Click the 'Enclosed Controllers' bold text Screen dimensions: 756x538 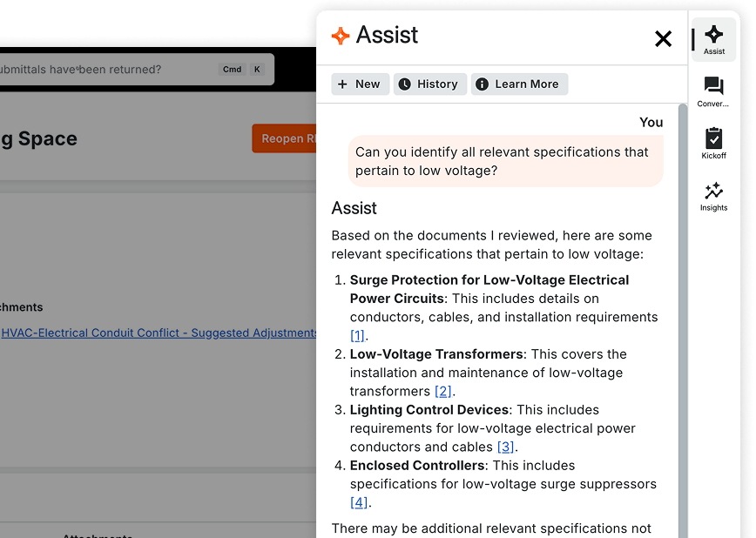pos(417,466)
